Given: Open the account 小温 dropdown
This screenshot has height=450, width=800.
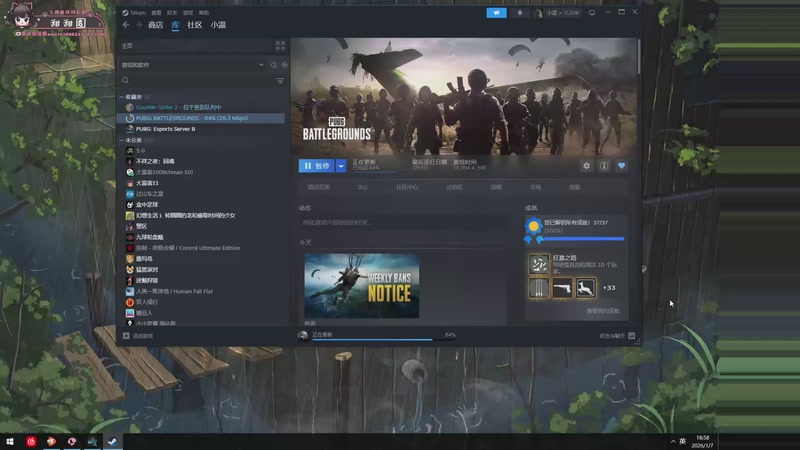Looking at the screenshot, I should pos(557,13).
